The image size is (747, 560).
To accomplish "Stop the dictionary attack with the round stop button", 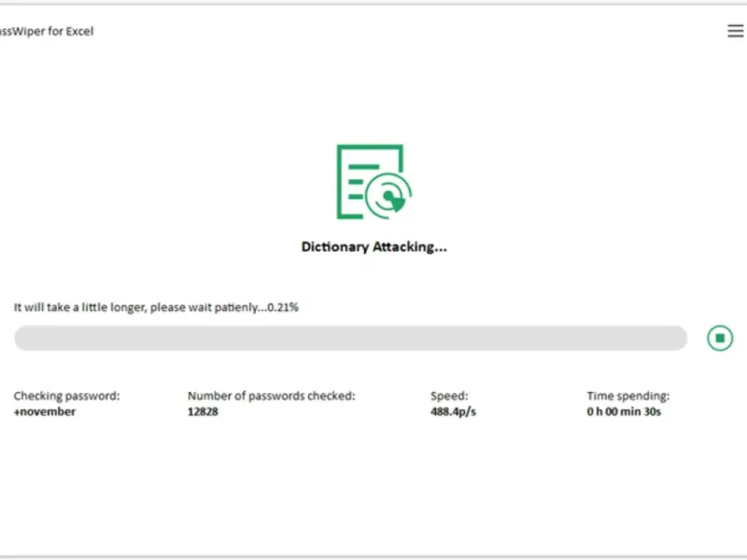I will [720, 338].
